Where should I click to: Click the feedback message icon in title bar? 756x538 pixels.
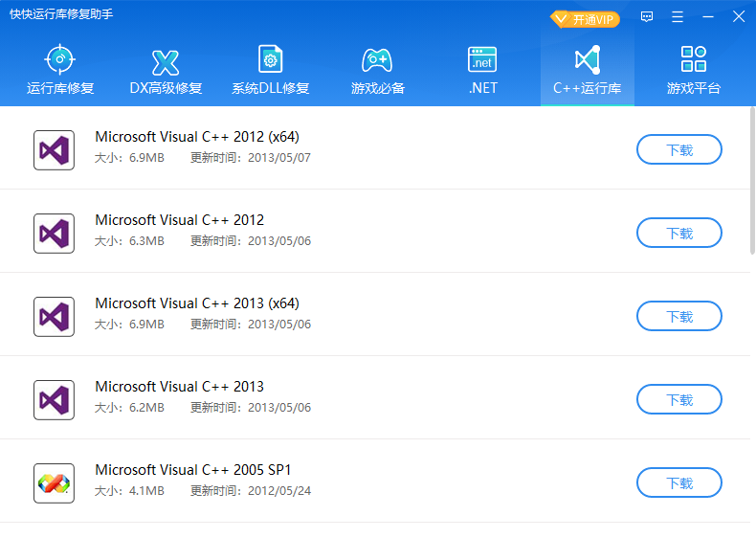point(647,17)
